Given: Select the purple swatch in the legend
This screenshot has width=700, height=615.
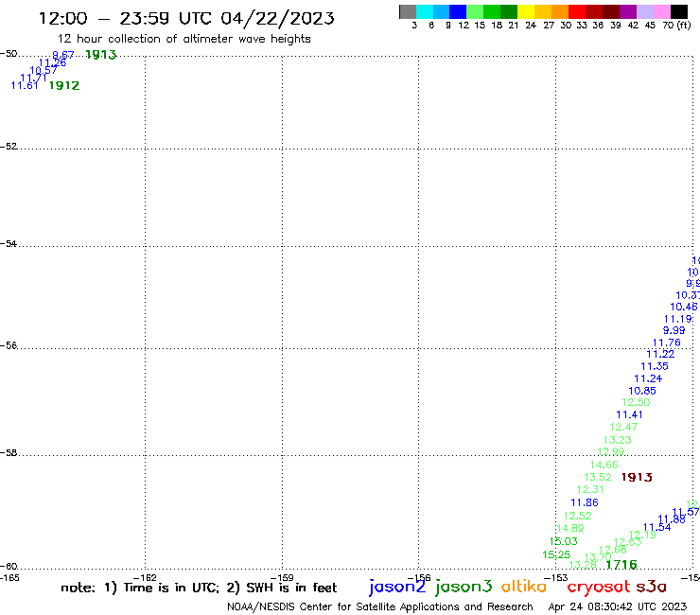Looking at the screenshot, I should (628, 11).
